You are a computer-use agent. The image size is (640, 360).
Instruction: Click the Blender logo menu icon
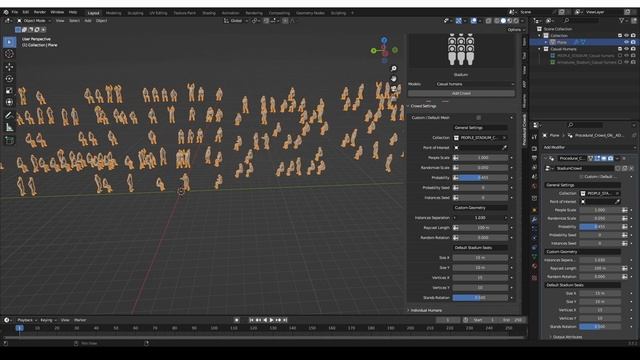tap(6, 12)
